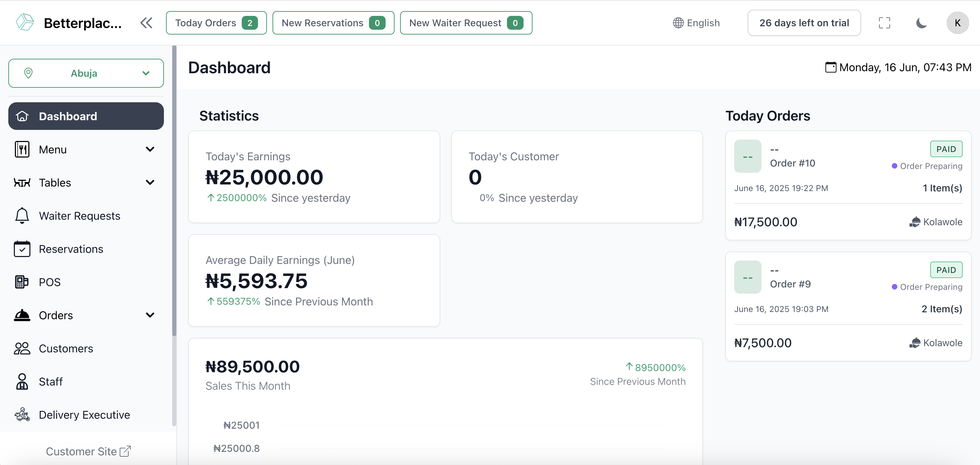Click 26 days left on trial button
Screen dimensions: 980x465
[804, 23]
